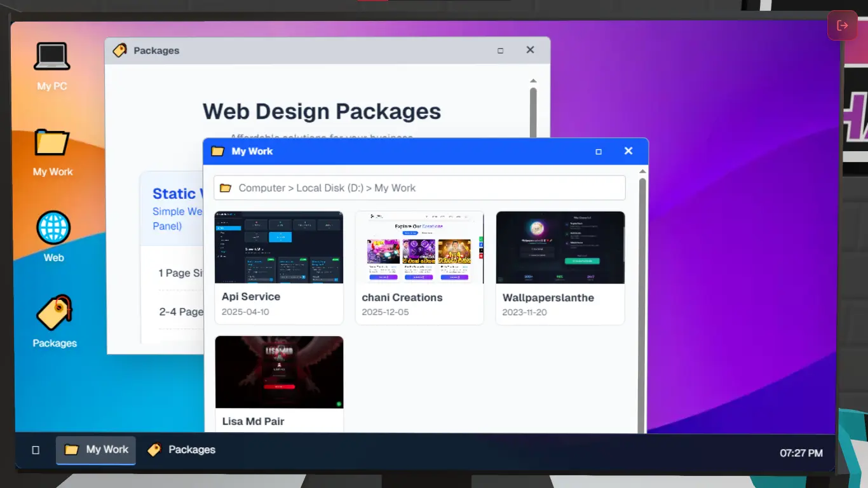
Task: Click the folder icon in the My Work title bar
Action: tap(218, 151)
